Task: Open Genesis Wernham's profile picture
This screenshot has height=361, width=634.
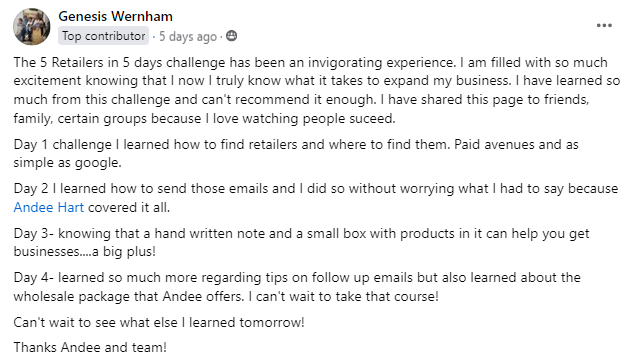Action: [32, 27]
